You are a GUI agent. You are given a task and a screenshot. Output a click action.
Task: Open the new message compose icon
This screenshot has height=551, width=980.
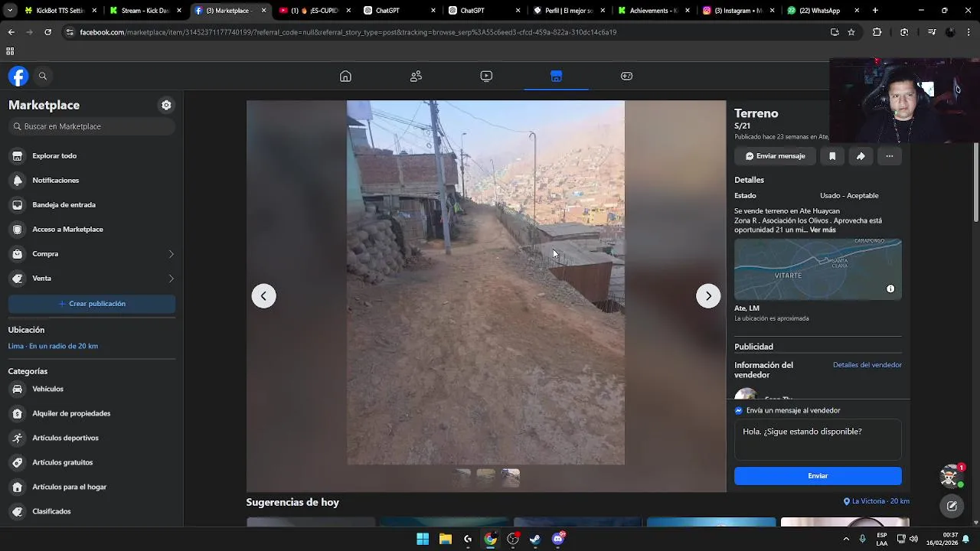[952, 506]
